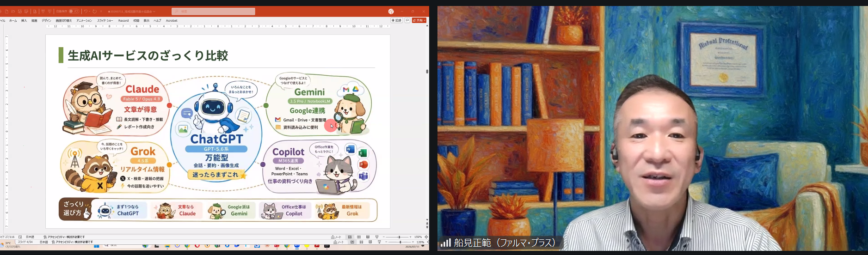Switch to Slide Sorter view, lower status bar

[x=361, y=242]
